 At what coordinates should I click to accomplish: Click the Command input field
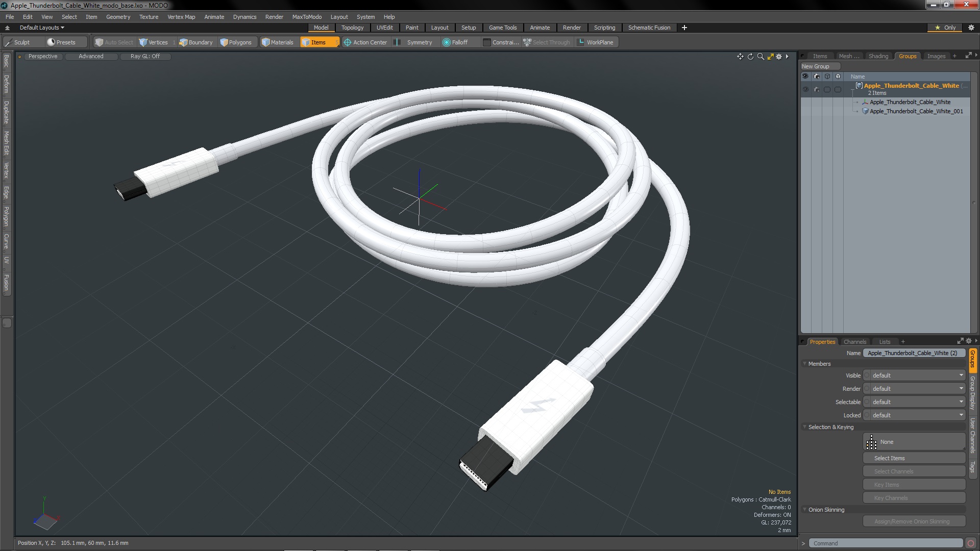[886, 543]
